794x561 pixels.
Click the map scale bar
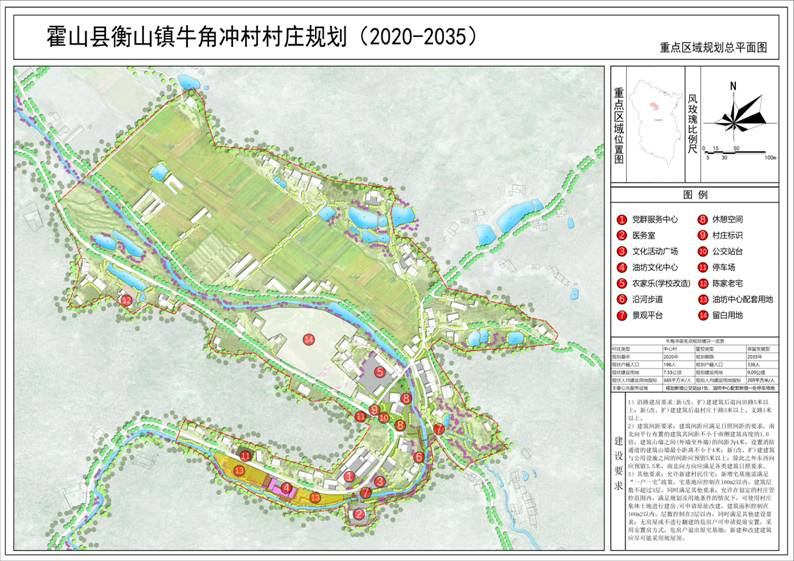pyautogui.click(x=736, y=151)
